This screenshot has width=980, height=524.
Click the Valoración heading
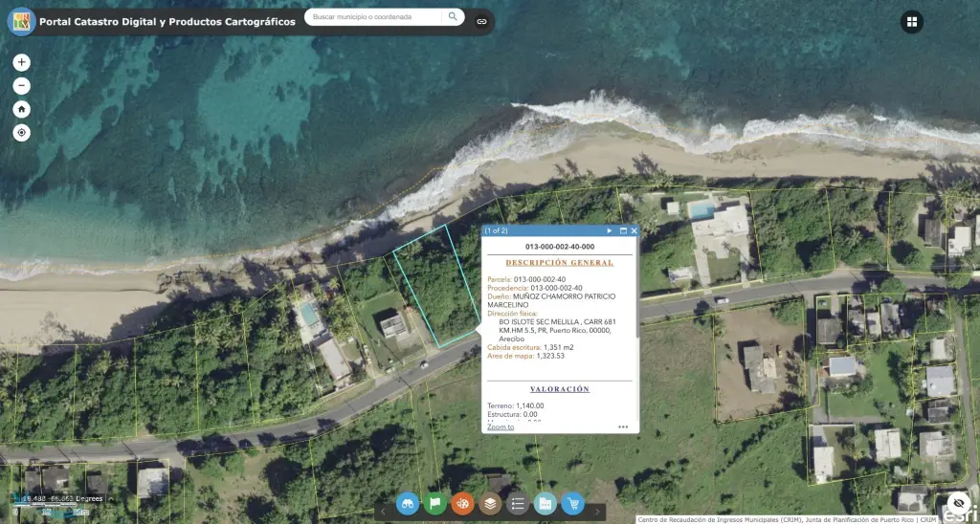[x=559, y=389]
